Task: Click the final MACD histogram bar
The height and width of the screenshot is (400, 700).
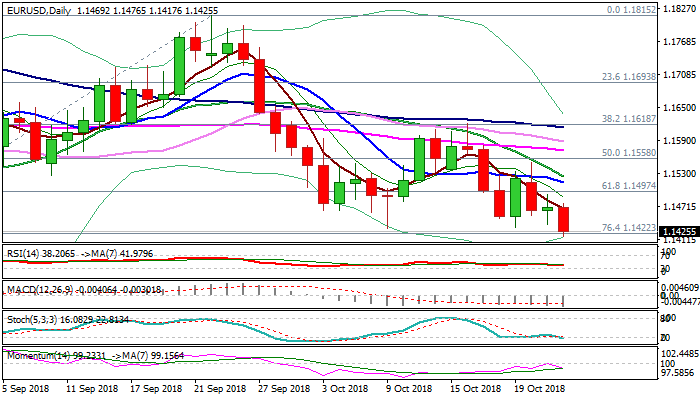Action: click(564, 300)
